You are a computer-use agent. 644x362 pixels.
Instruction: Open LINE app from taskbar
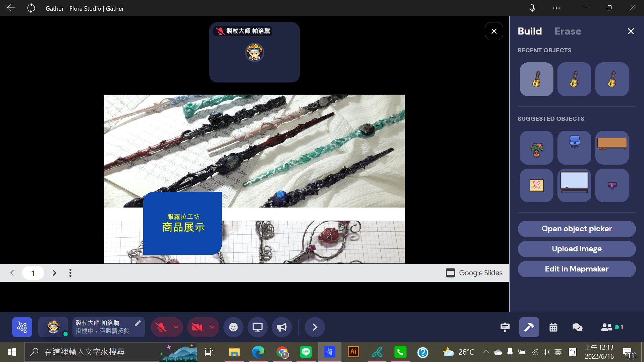[x=306, y=352]
